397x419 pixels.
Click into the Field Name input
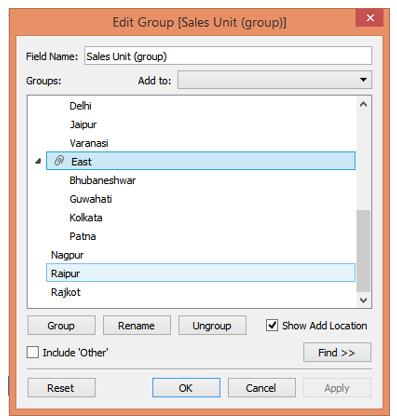tap(228, 56)
